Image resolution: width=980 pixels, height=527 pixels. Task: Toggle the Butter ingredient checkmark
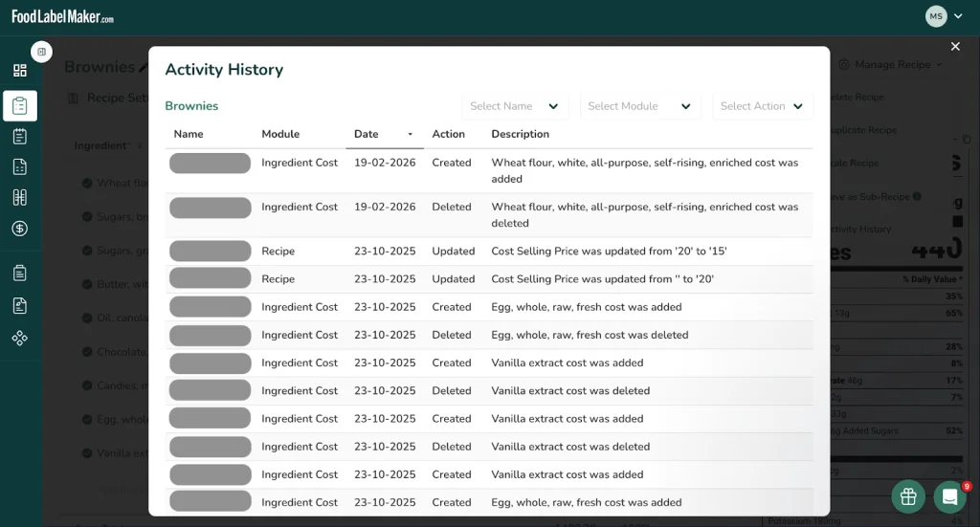pyautogui.click(x=87, y=284)
